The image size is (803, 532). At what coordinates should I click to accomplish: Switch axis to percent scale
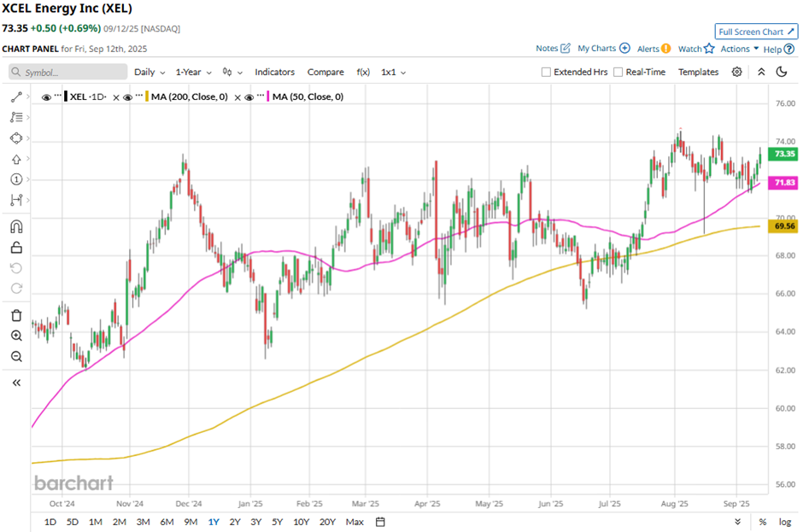point(763,522)
